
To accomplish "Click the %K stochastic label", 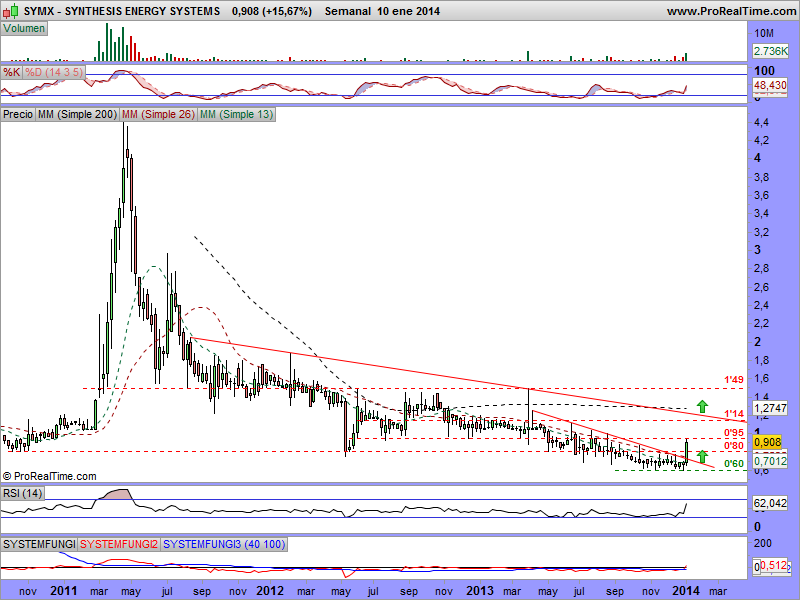I will click(12, 72).
